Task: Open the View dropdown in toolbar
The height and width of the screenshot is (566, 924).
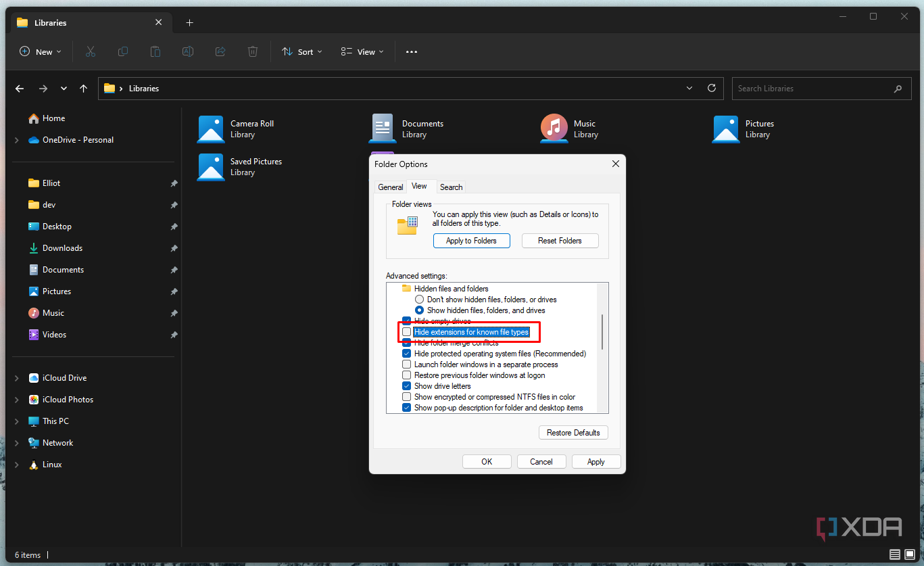Action: (362, 51)
